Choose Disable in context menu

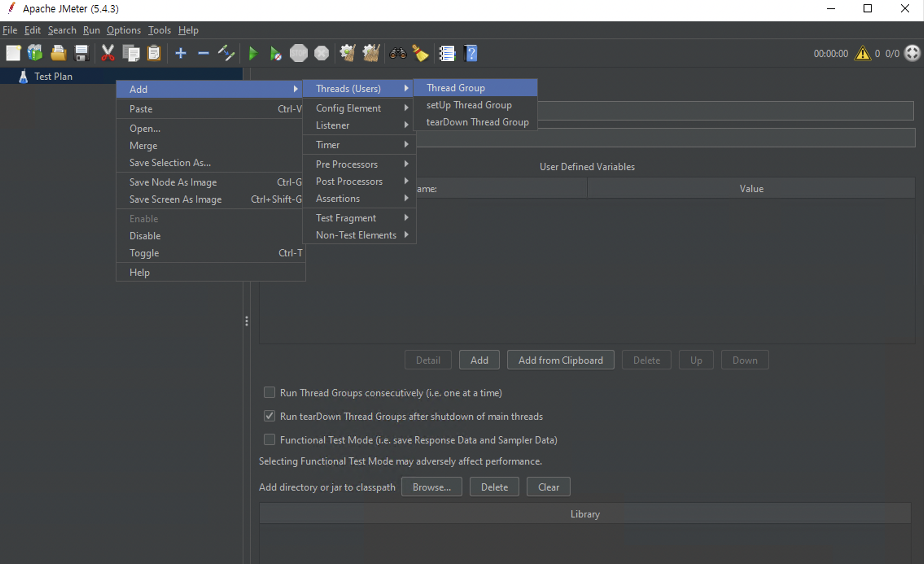[210, 236]
